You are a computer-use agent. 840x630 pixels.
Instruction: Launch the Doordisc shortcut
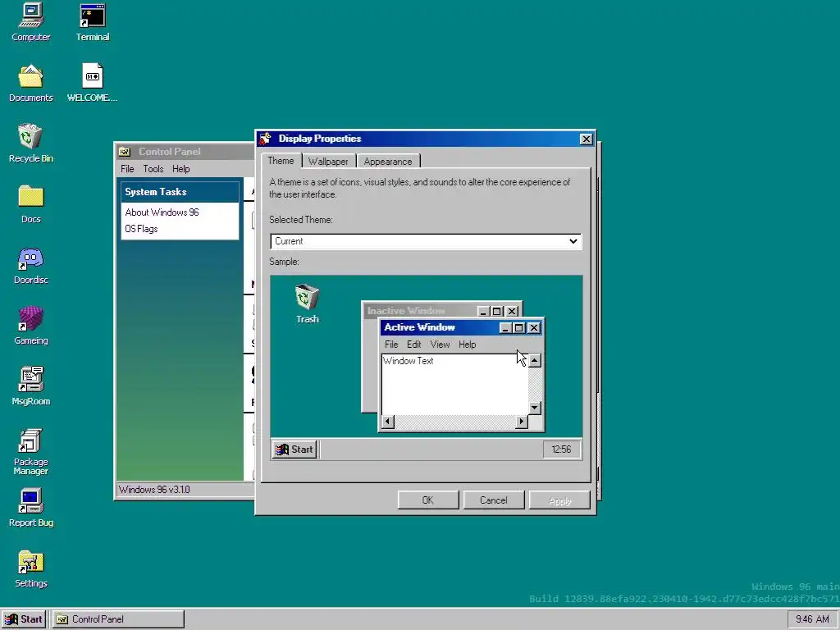(30, 265)
